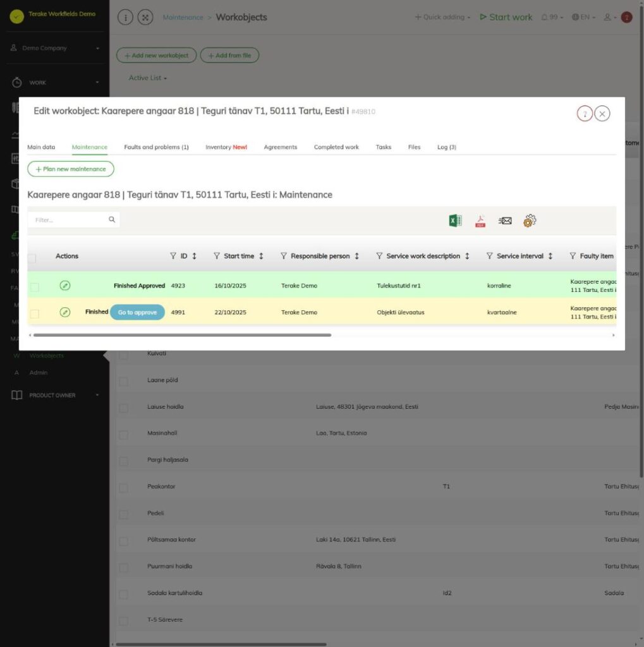Viewport: 644px width, 647px height.
Task: Open table settings gear icon
Action: point(530,221)
